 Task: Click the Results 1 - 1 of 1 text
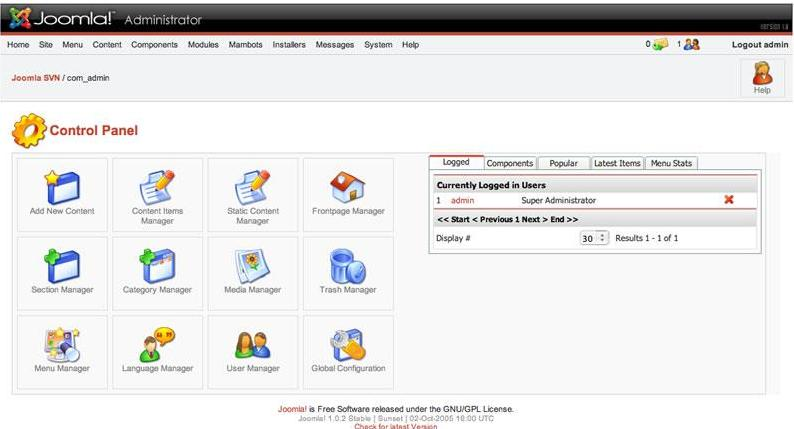[x=647, y=238]
